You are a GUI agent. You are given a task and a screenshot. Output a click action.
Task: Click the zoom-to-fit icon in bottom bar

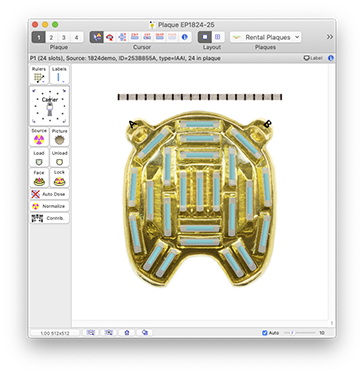pos(91,332)
